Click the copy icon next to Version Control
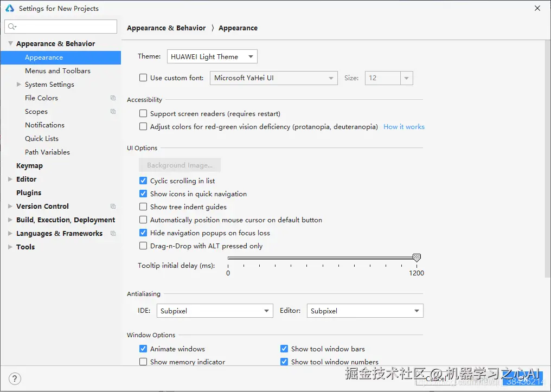This screenshot has width=551, height=392. 113,206
